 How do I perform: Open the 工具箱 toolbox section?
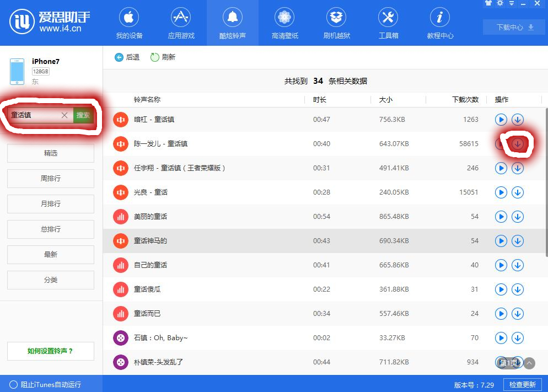pyautogui.click(x=388, y=23)
